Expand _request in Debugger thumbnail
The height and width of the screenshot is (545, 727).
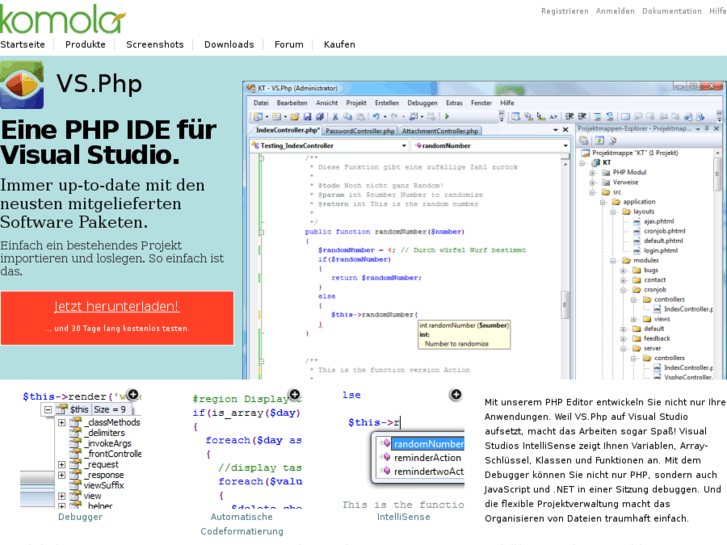coord(62,464)
